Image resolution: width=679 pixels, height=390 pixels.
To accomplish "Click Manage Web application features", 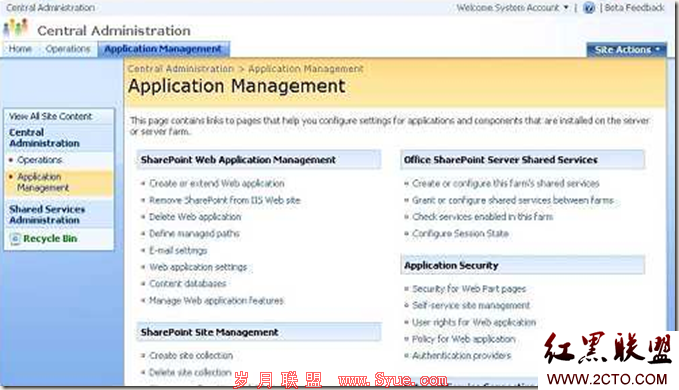I will pos(217,300).
